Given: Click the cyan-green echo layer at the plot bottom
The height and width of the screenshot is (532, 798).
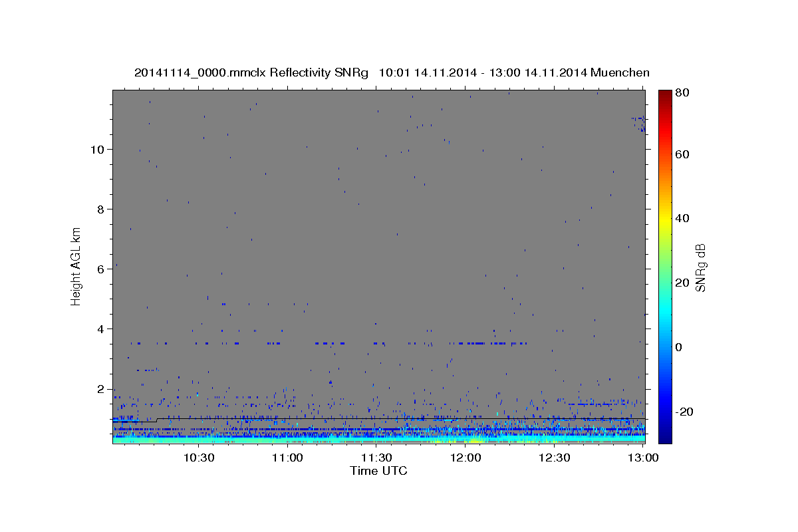Looking at the screenshot, I should point(378,439).
